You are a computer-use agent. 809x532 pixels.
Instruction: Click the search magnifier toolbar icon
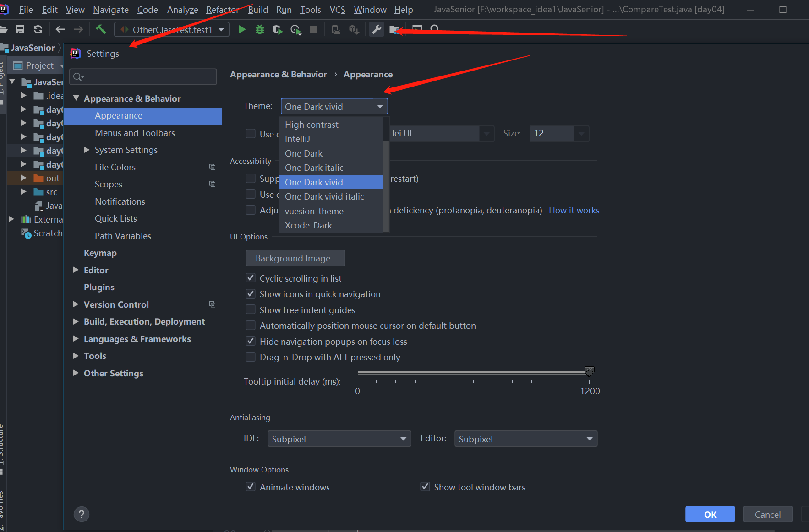[x=435, y=29]
